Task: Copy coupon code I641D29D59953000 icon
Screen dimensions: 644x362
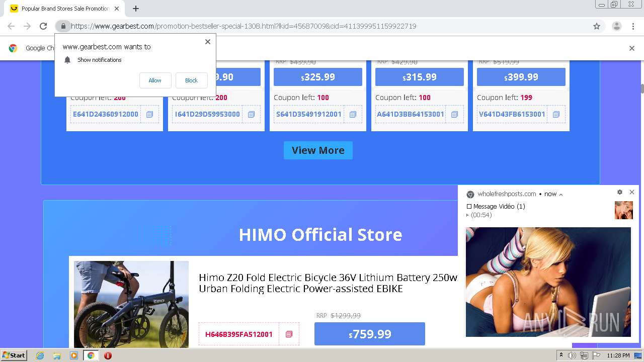Action: [251, 114]
